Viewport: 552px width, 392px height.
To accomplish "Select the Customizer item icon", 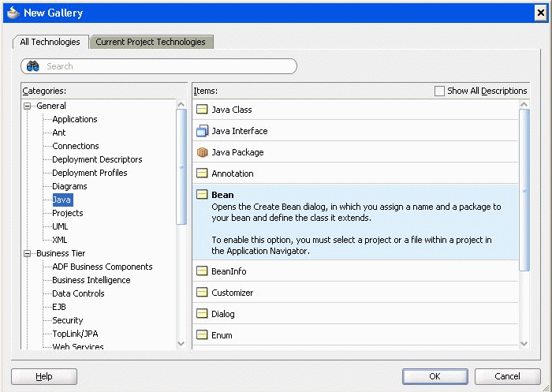I will (202, 293).
